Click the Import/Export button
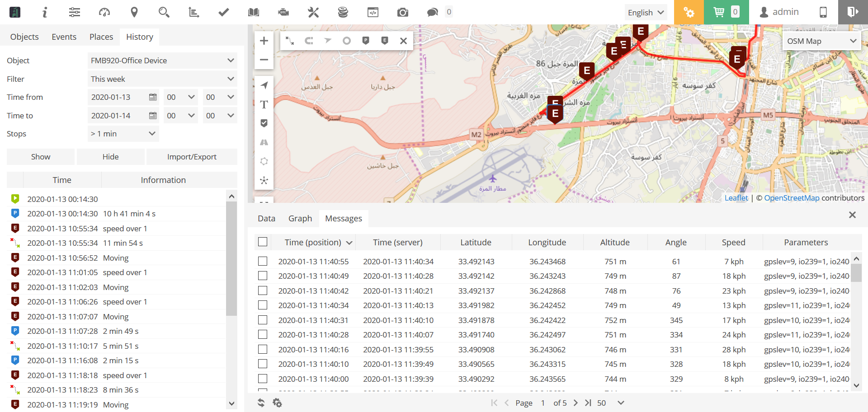Viewport: 868px width, 412px height. (192, 157)
